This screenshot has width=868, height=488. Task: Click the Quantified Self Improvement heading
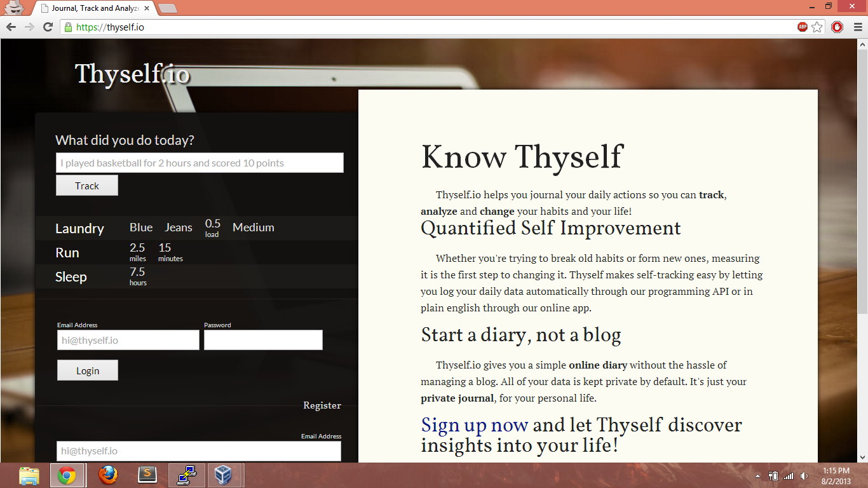tap(551, 228)
